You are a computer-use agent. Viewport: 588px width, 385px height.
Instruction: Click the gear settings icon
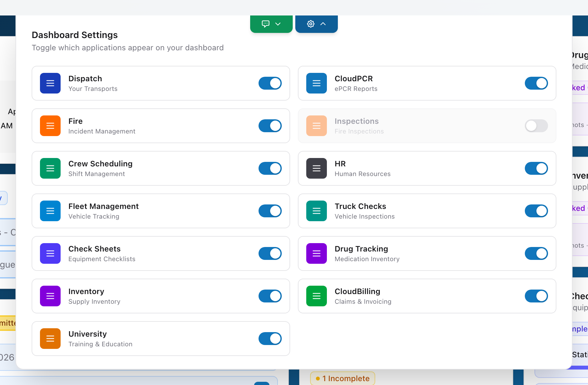tap(311, 24)
